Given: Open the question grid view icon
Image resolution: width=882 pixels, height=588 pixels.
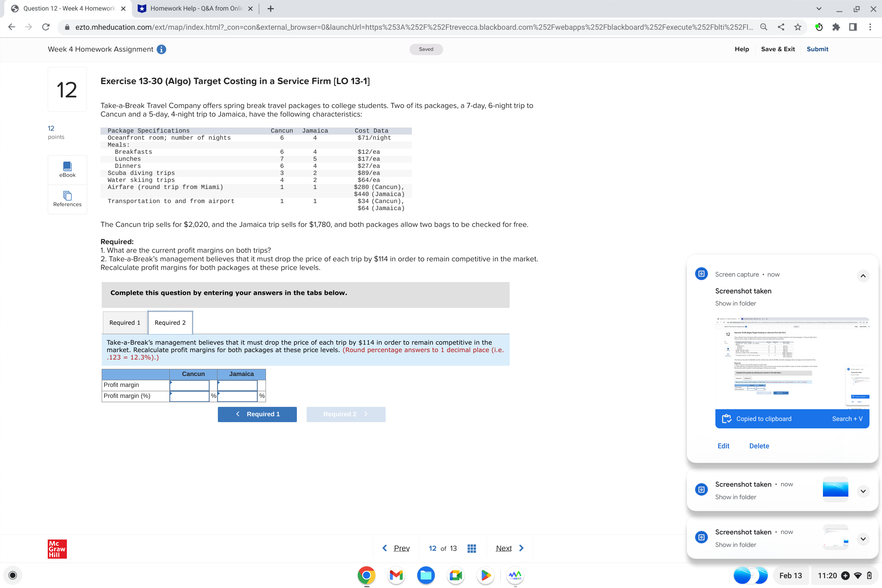Looking at the screenshot, I should pyautogui.click(x=472, y=548).
